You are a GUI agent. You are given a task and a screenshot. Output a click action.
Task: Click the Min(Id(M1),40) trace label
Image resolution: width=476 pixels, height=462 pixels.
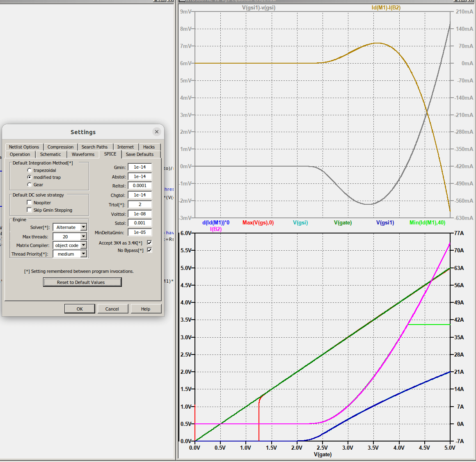point(427,222)
